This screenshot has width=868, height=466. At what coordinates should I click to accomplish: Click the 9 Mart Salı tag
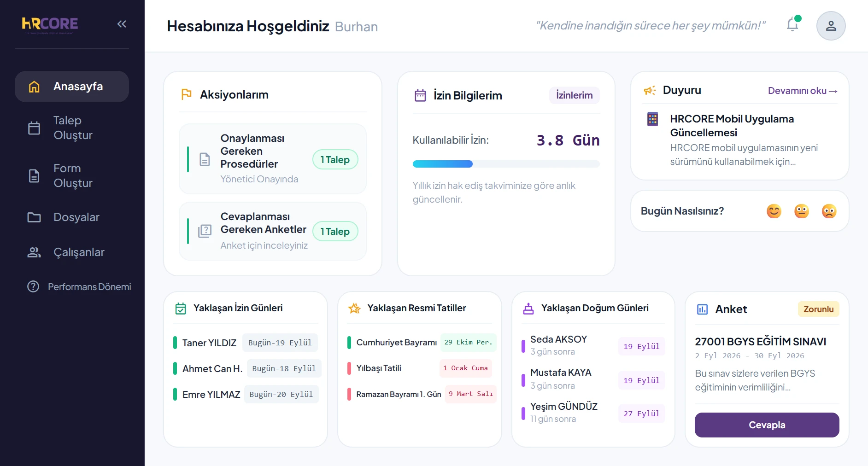[x=471, y=394]
